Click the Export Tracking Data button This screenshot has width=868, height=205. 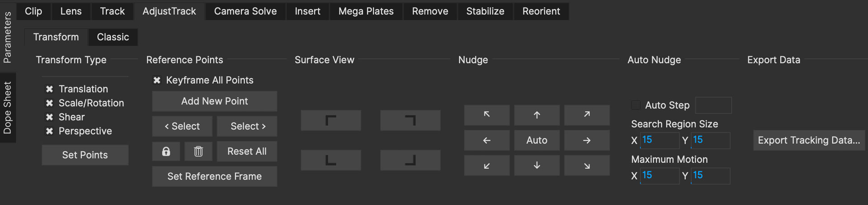coord(808,140)
